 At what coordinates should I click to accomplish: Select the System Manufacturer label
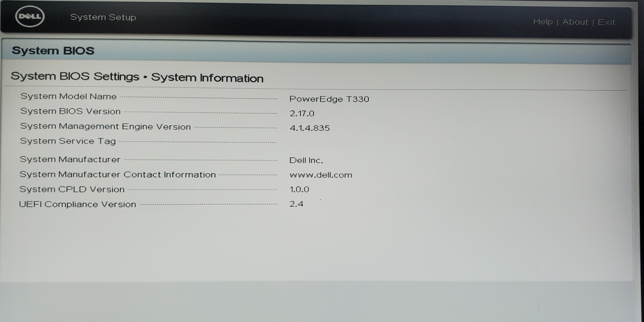coord(70,160)
